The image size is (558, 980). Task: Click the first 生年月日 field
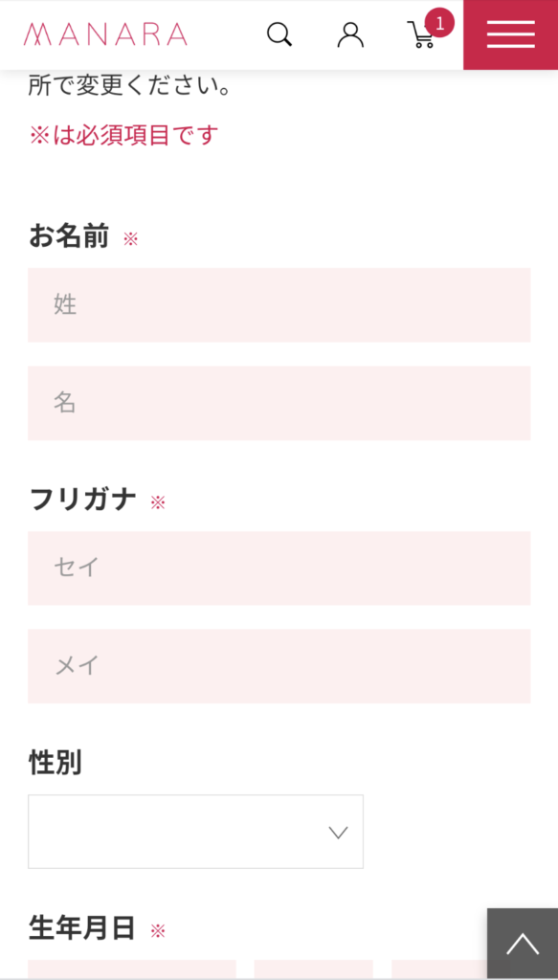coord(132,969)
